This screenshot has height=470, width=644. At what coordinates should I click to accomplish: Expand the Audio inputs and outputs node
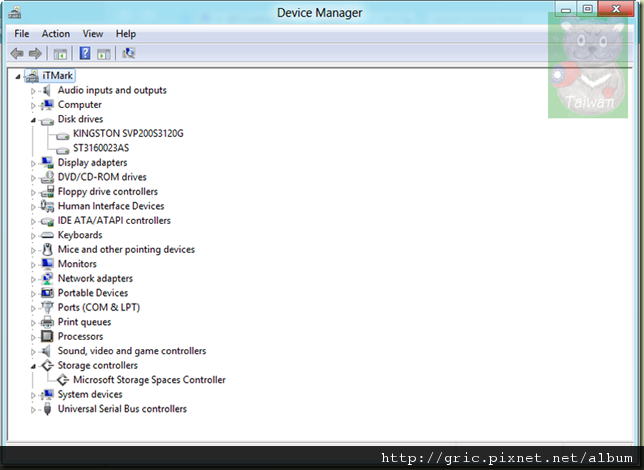coord(33,91)
